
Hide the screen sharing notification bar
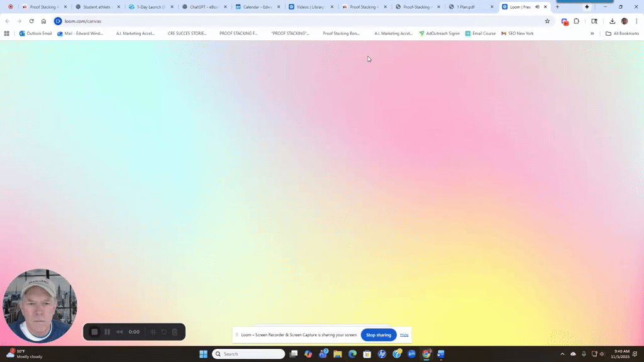pos(404,335)
